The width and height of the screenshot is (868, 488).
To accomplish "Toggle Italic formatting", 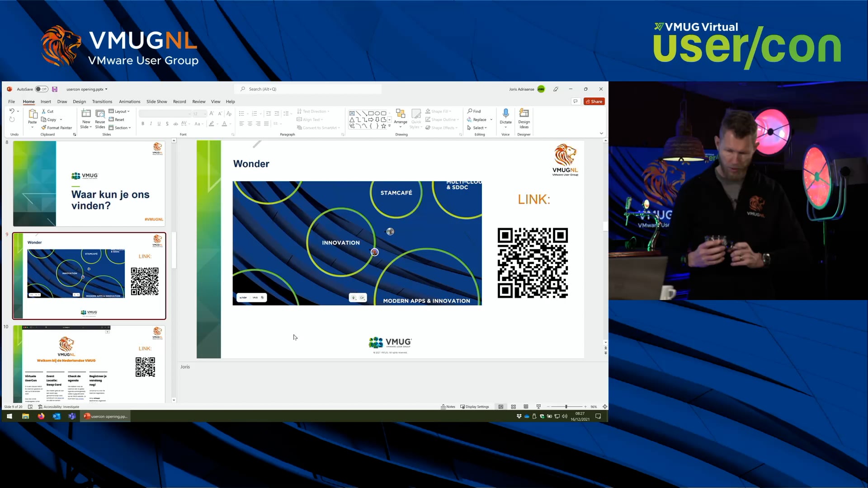I will click(x=151, y=123).
